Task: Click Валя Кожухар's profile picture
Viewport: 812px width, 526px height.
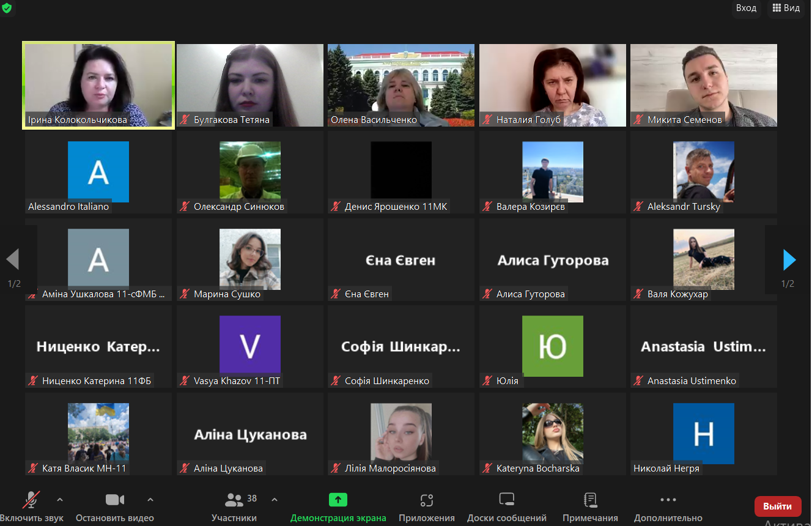Action: [704, 259]
